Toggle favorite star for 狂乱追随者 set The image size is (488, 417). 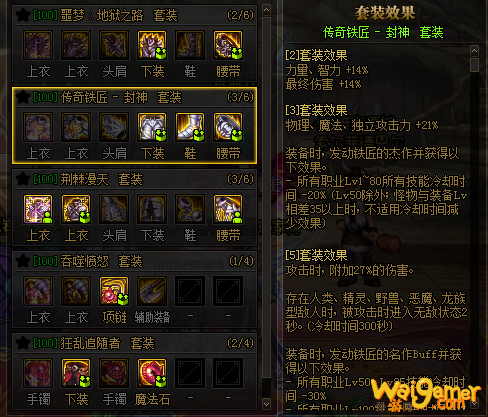click(x=23, y=343)
